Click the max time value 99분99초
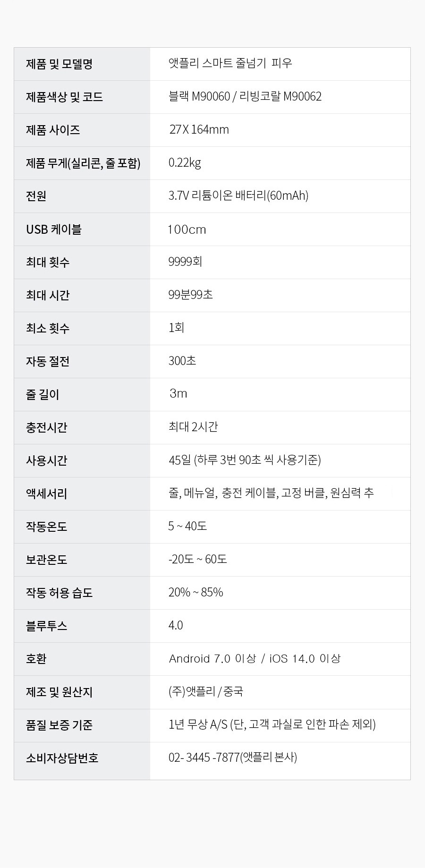 (x=191, y=295)
